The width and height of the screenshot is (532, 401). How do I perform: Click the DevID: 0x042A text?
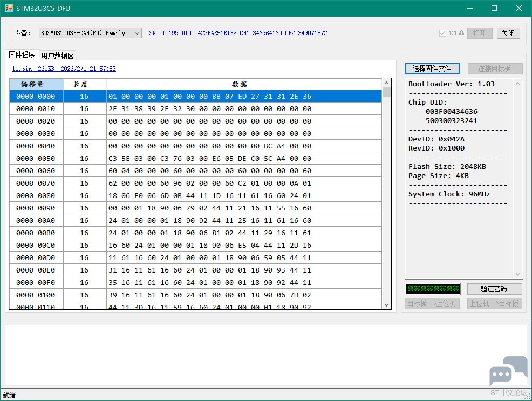(436, 139)
